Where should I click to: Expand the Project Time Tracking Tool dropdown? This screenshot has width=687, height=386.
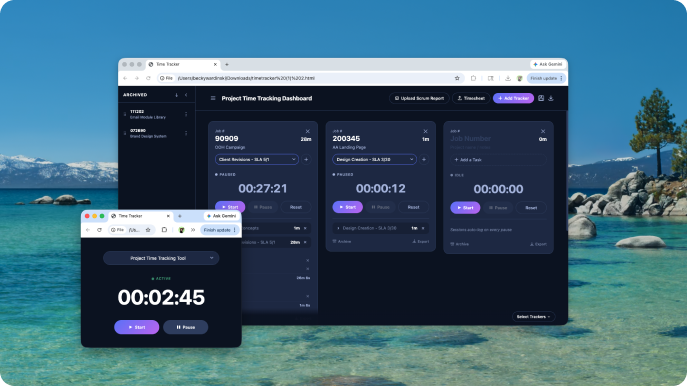[x=161, y=258]
